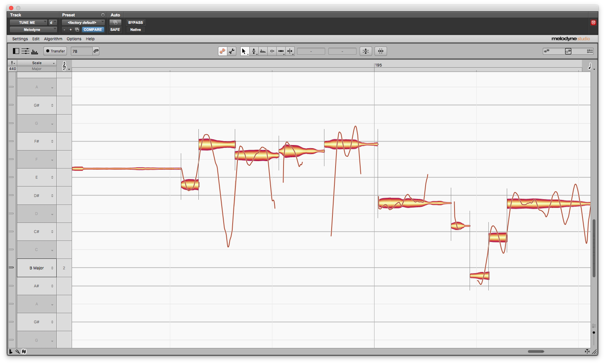The height and width of the screenshot is (364, 605).
Task: Click the red plugin target button
Action: coord(593,23)
